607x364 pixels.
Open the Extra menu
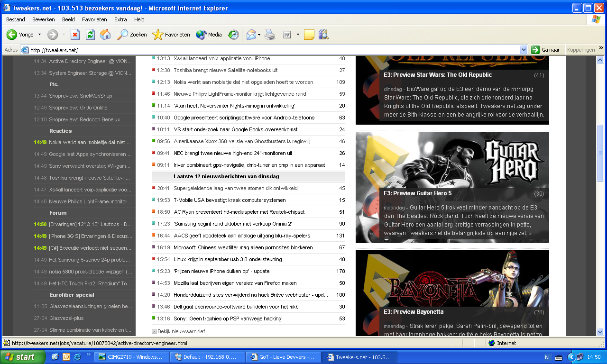click(120, 19)
